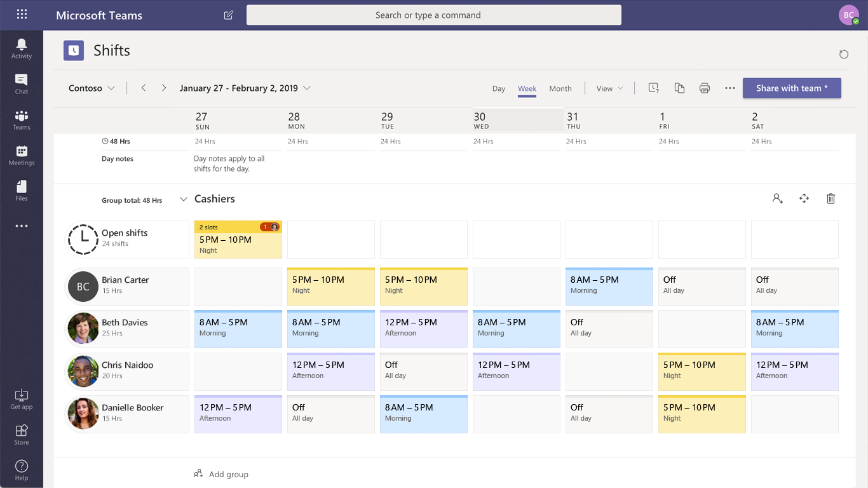This screenshot has width=868, height=488.
Task: Open the BC profile avatar menu
Action: 848,15
